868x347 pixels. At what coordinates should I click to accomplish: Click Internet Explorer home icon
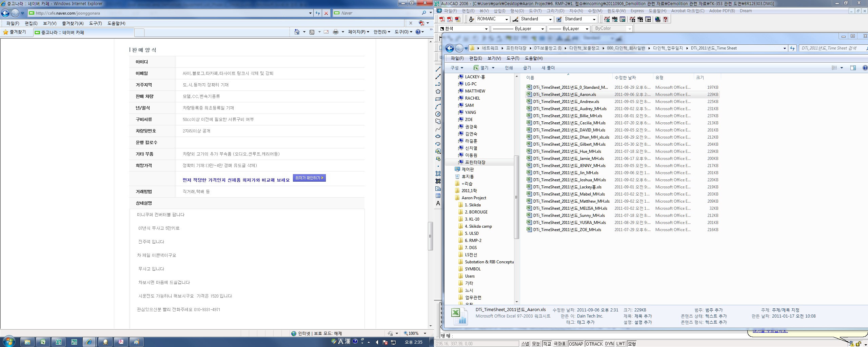pyautogui.click(x=297, y=32)
